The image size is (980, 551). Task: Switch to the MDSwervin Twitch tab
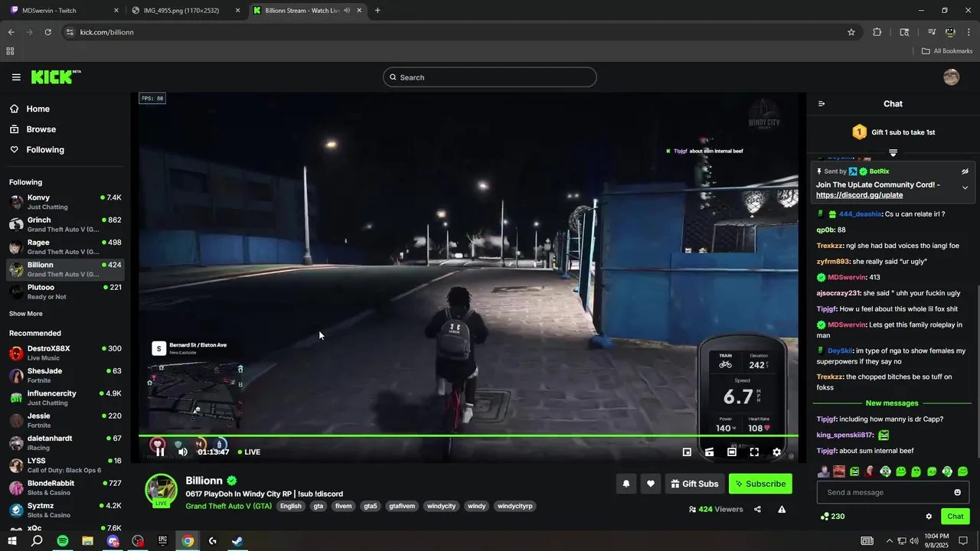[65, 11]
